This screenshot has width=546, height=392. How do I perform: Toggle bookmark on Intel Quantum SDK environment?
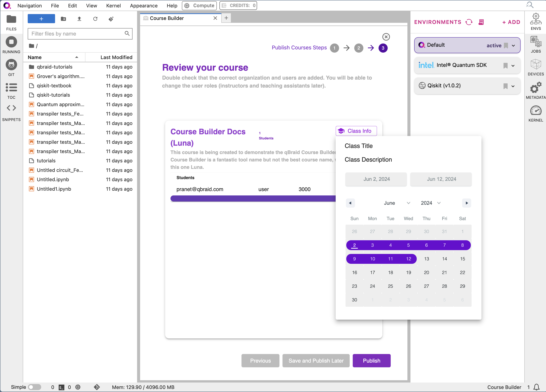(505, 66)
